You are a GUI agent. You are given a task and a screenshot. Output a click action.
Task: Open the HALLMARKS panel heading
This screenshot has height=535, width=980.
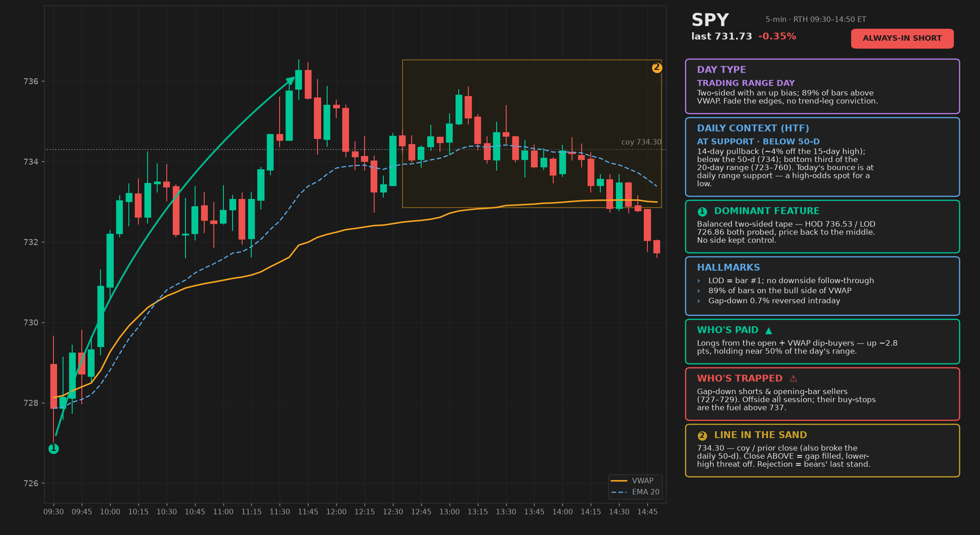(x=728, y=267)
